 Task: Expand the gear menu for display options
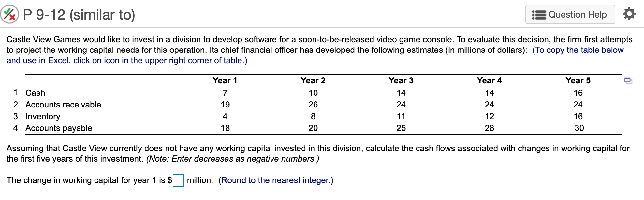click(x=629, y=14)
